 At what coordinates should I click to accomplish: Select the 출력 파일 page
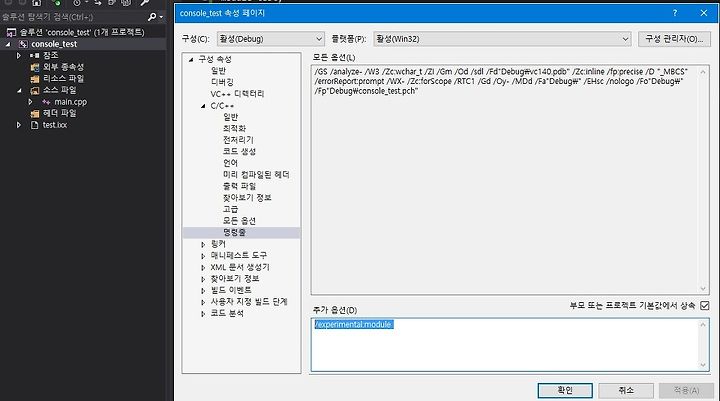239,186
